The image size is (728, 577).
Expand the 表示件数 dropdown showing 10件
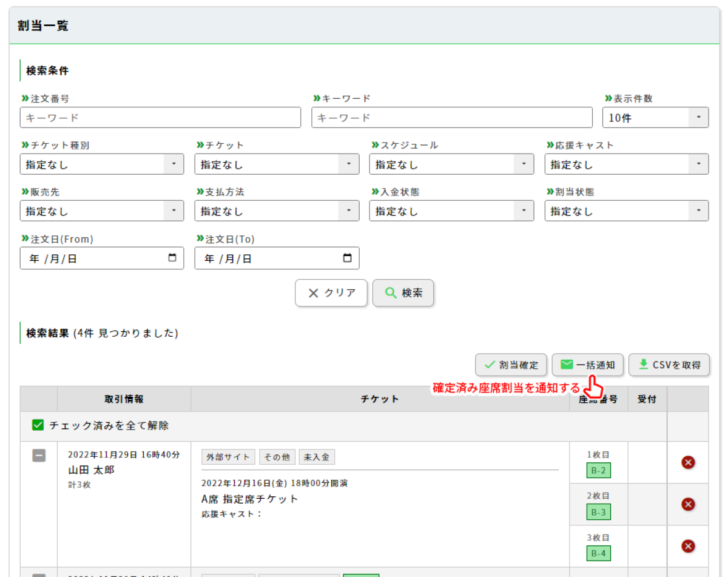655,118
